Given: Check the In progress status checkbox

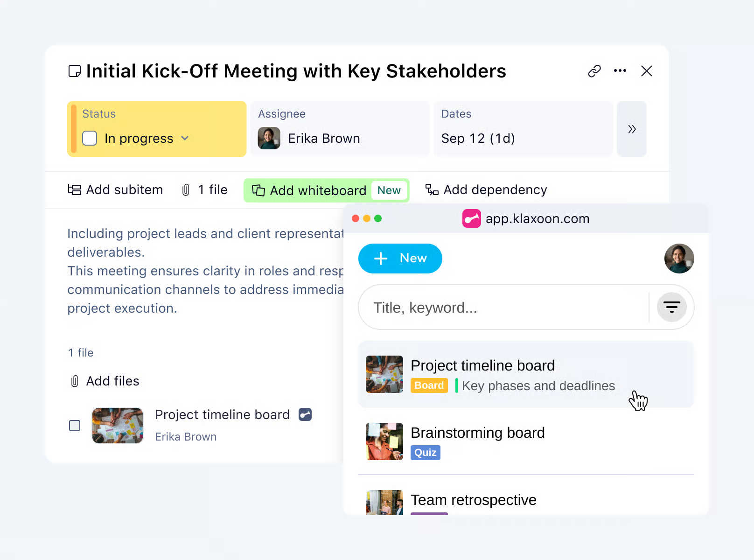Looking at the screenshot, I should pos(90,138).
